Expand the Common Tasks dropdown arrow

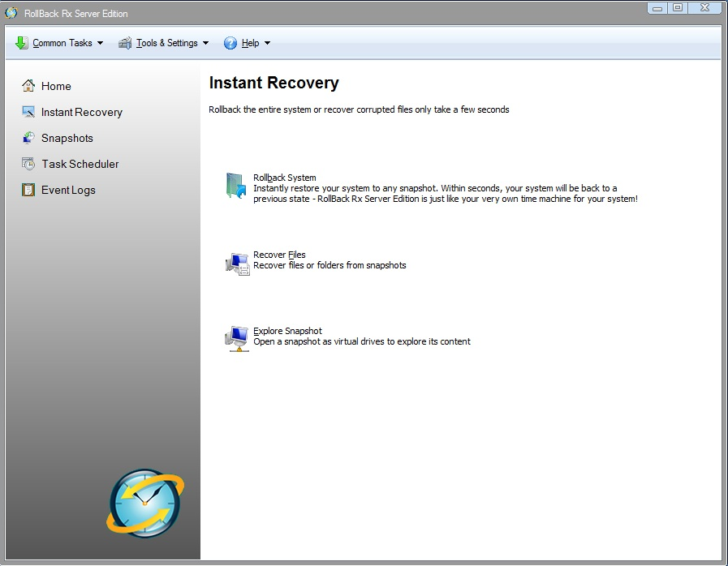click(x=101, y=43)
